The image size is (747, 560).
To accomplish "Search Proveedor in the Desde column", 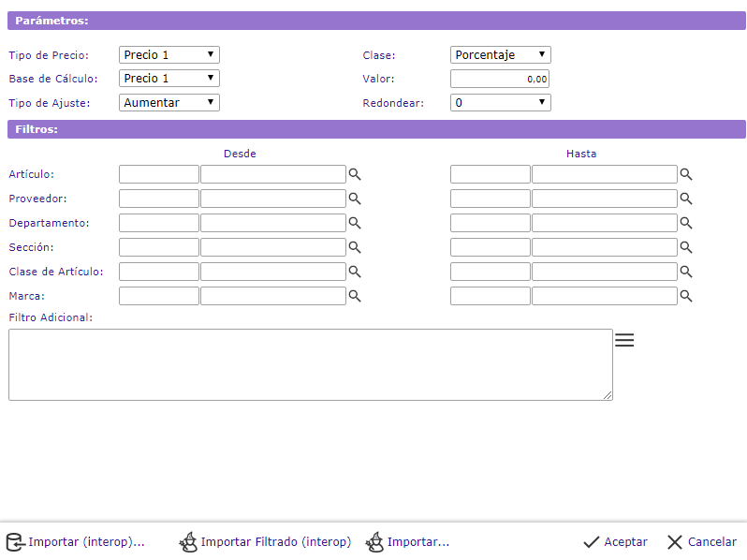I will [355, 199].
